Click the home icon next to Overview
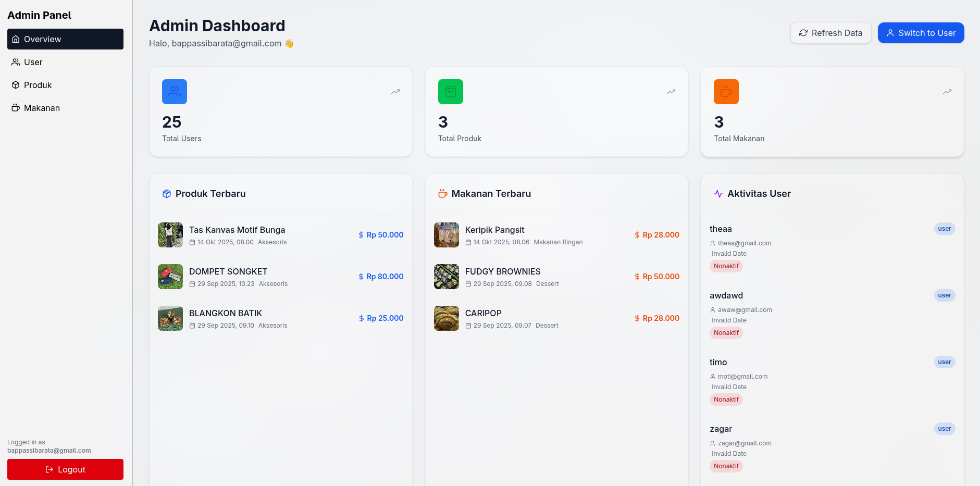Screen dimensions: 980x486 tap(16, 39)
